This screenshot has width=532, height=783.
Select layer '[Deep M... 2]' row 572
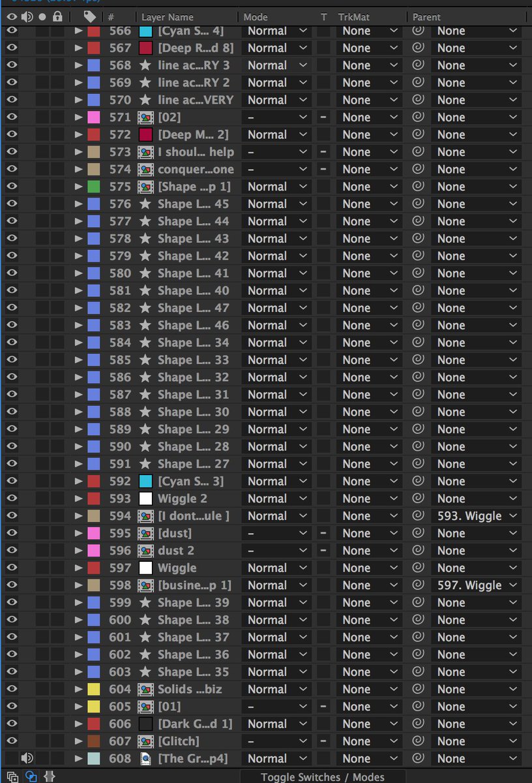pyautogui.click(x=193, y=134)
